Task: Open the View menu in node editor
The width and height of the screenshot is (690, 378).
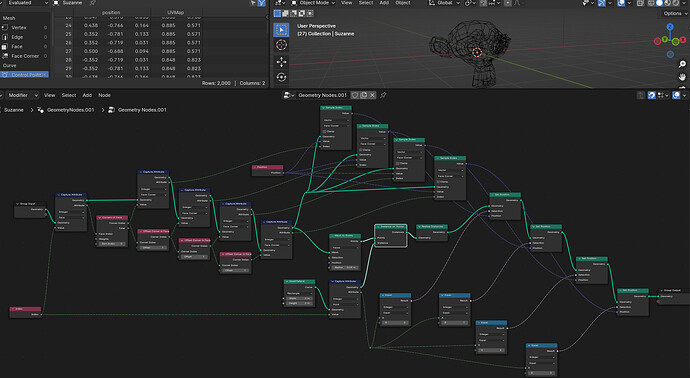Action: click(50, 95)
